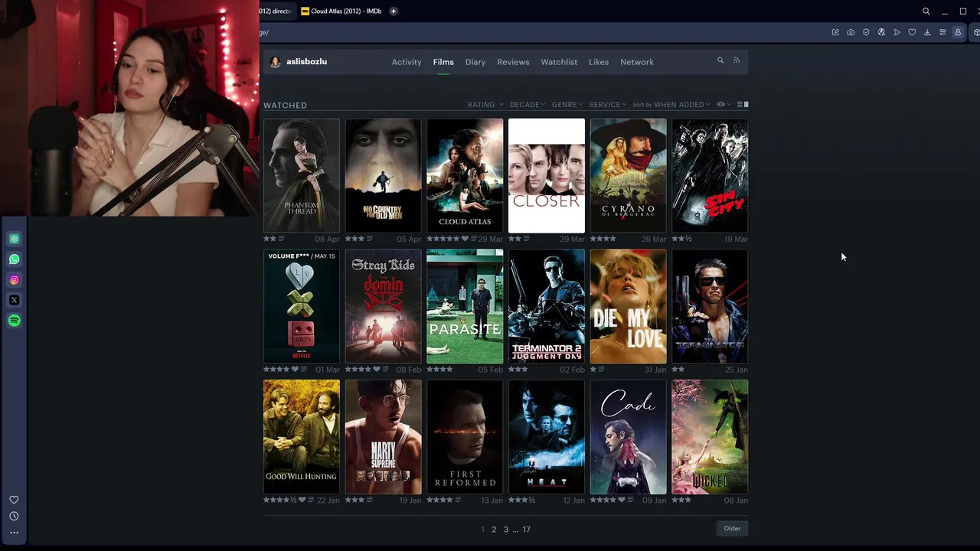Screen dimensions: 980x551
Task: Open the Diary tab
Action: (475, 62)
